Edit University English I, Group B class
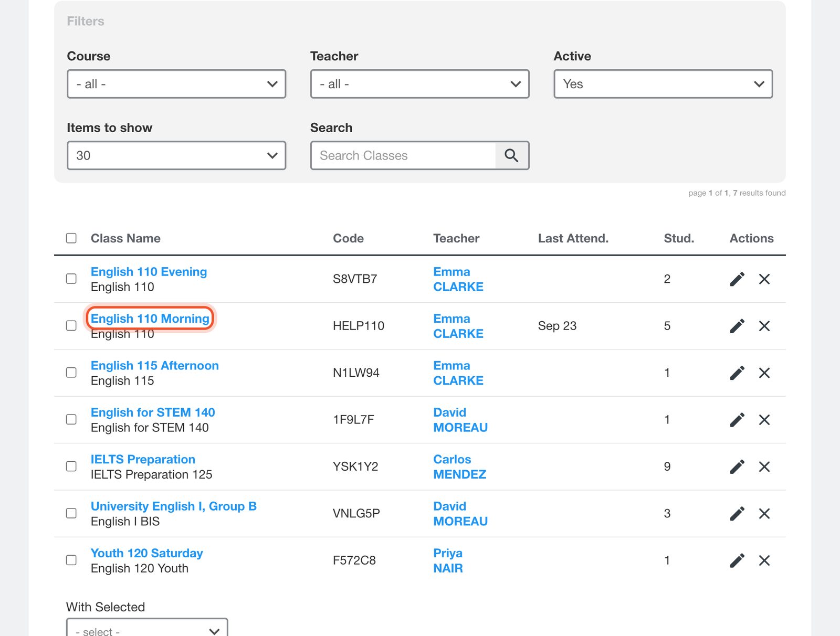840x636 pixels. tap(737, 513)
